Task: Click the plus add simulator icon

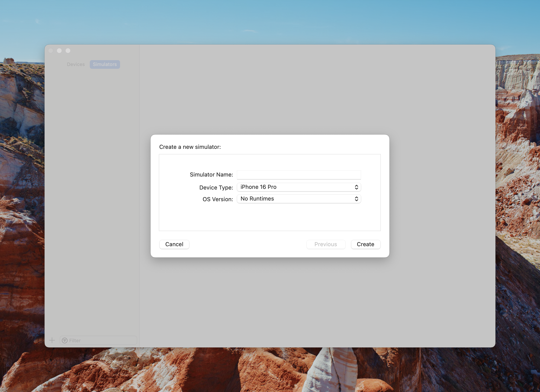Action: point(52,340)
